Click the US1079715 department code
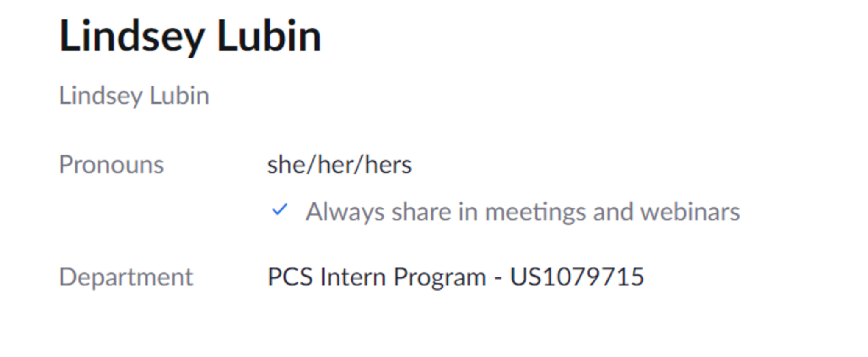The width and height of the screenshot is (868, 357). click(x=577, y=277)
